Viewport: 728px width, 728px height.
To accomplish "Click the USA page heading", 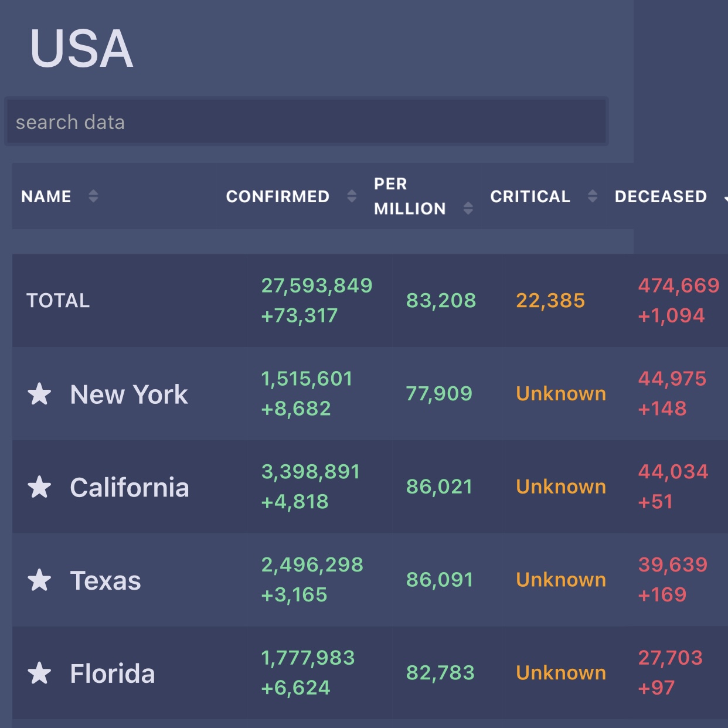I will (81, 49).
